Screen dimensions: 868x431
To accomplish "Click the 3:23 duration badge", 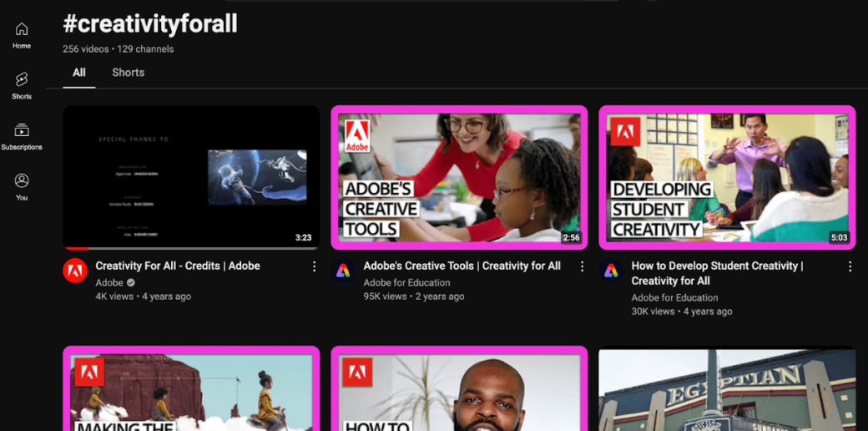I will [x=303, y=238].
